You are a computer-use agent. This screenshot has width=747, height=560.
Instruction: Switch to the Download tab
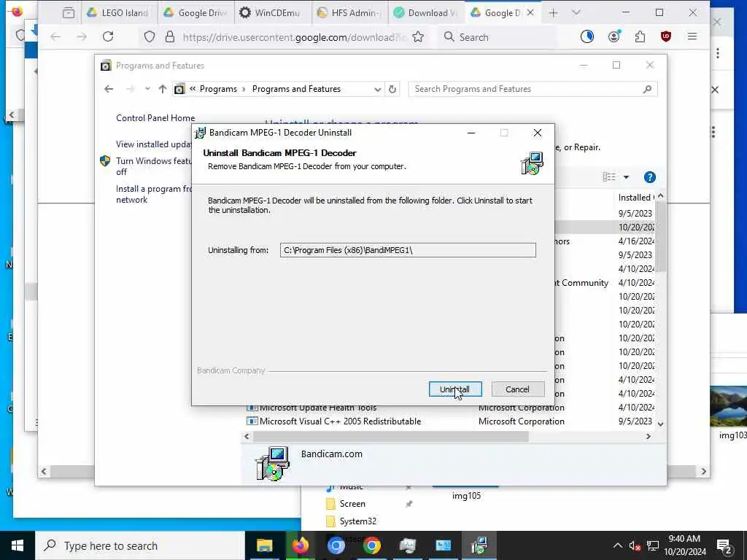[427, 13]
